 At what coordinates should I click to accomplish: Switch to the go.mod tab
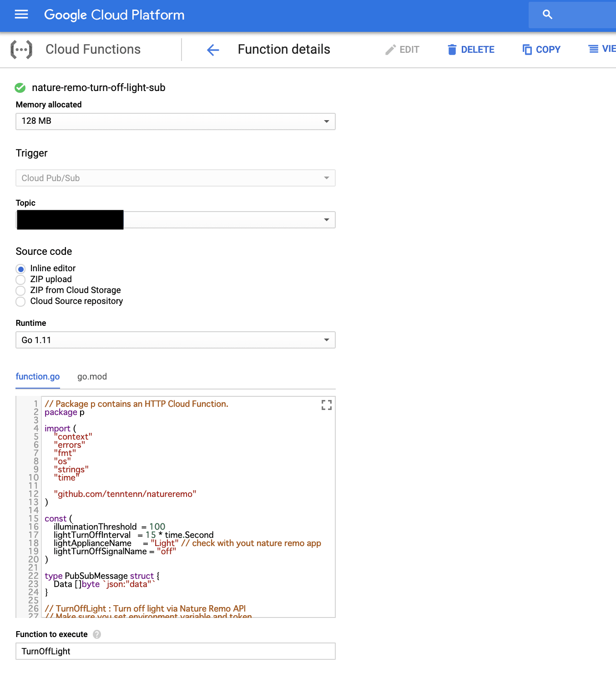tap(92, 377)
